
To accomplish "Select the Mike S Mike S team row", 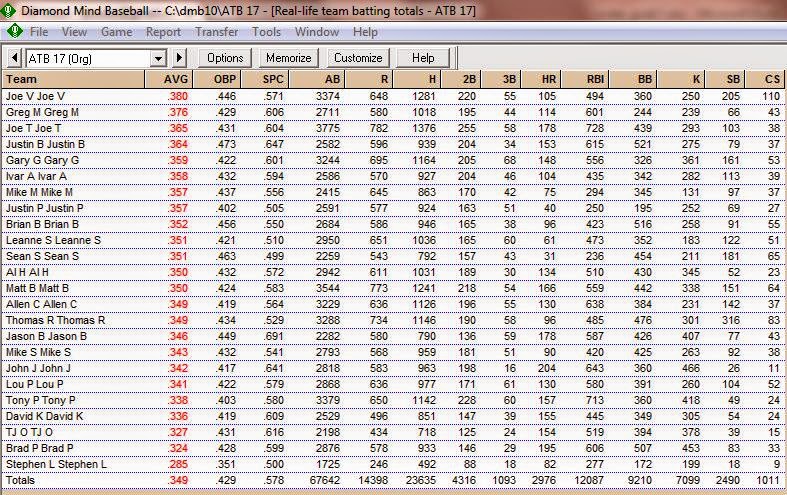I will coord(394,352).
